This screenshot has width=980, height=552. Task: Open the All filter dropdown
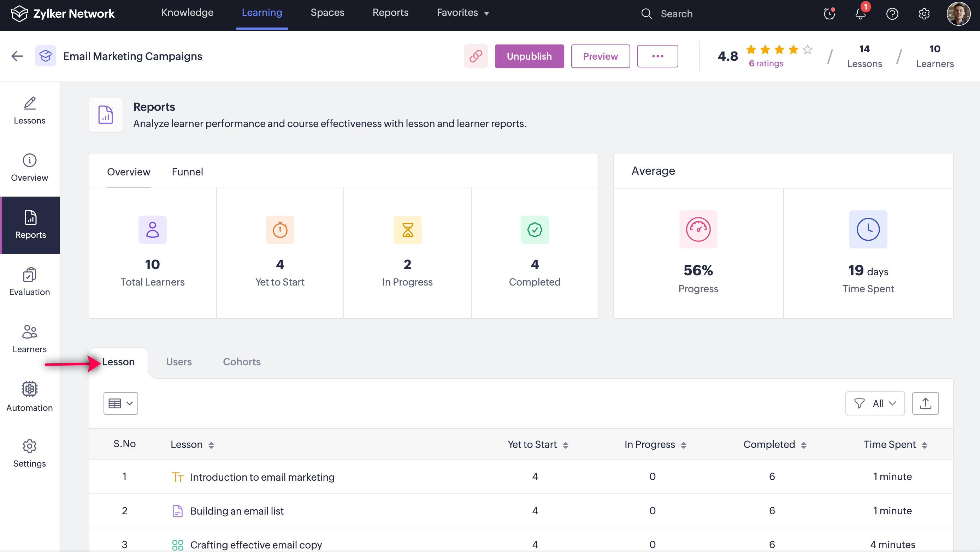pos(875,403)
